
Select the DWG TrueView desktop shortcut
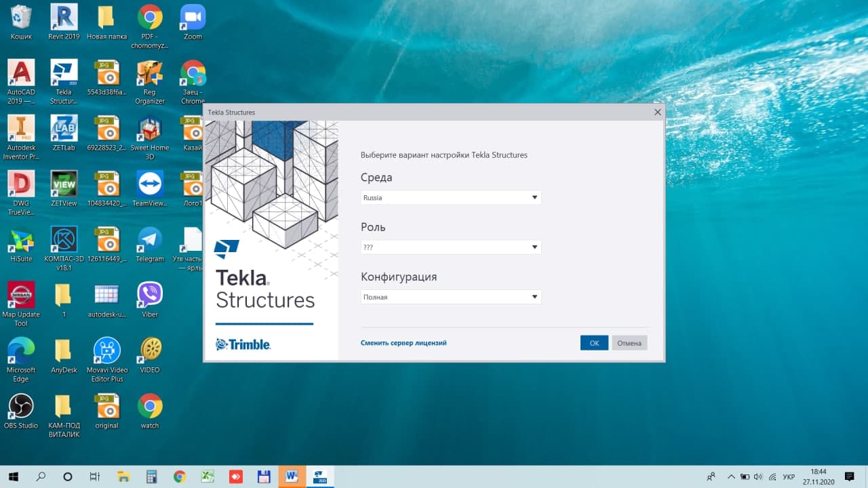point(21,193)
